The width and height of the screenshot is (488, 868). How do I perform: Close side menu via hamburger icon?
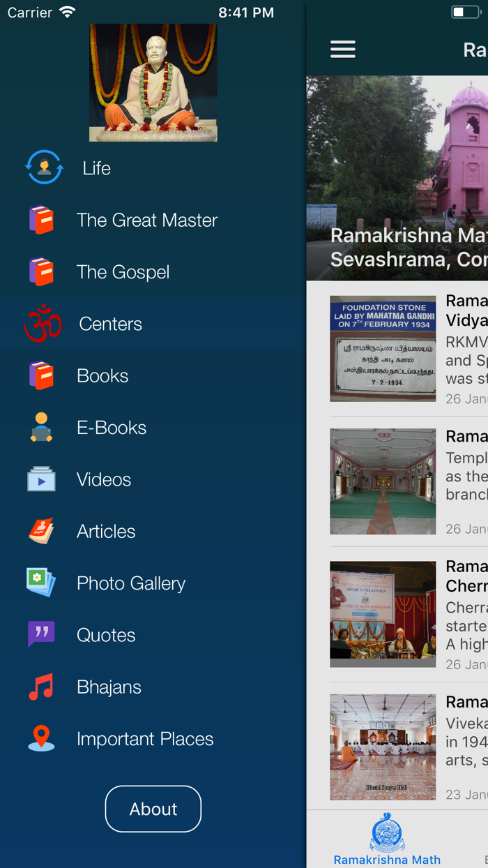point(342,49)
